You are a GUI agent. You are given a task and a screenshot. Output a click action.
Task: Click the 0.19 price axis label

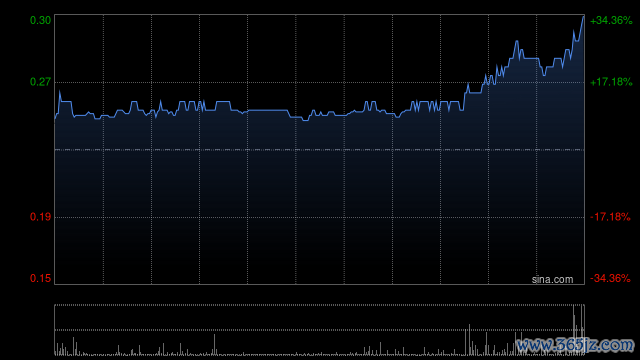[40, 217]
